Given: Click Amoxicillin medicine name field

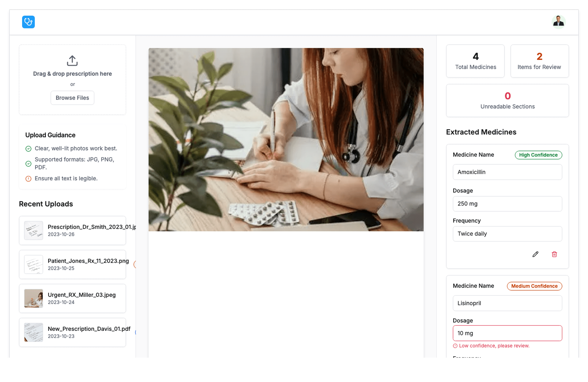Looking at the screenshot, I should (507, 172).
